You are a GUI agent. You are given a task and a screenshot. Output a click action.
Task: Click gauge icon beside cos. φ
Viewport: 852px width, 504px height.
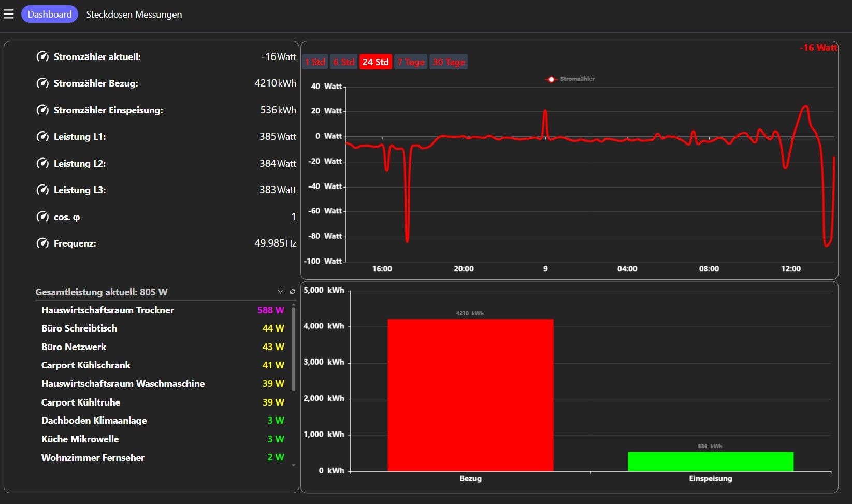point(42,217)
